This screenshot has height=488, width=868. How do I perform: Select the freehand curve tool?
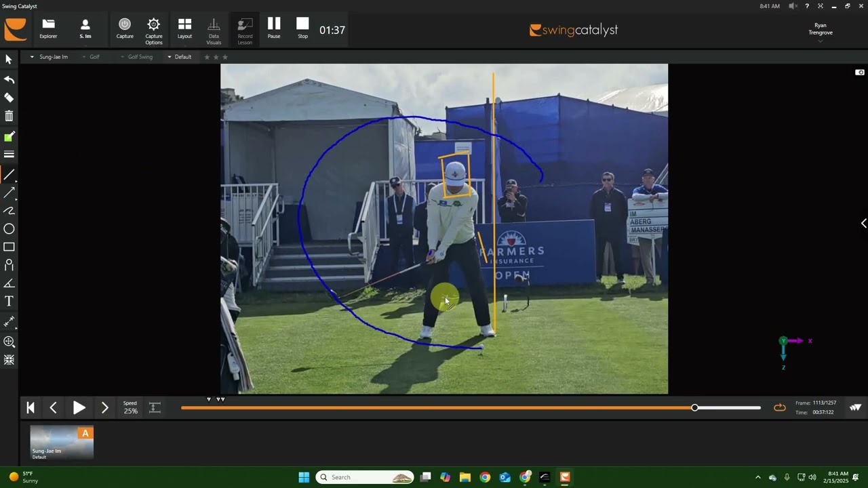point(9,211)
